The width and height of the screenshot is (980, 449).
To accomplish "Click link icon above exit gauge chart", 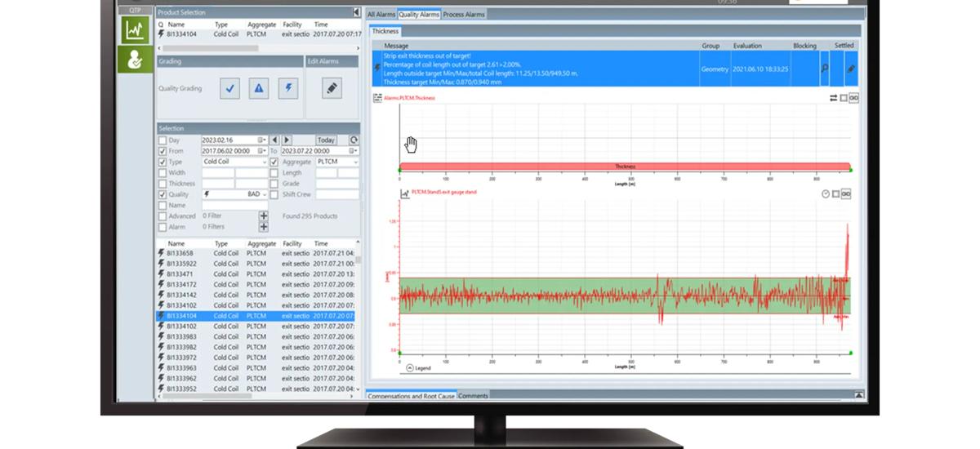I will tap(846, 193).
